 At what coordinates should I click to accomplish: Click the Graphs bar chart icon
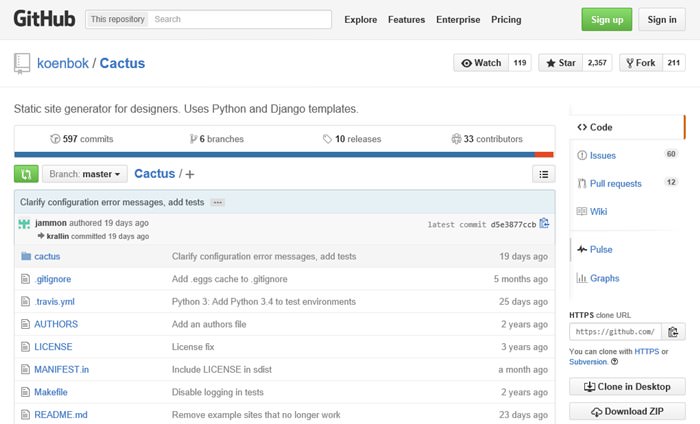click(582, 278)
